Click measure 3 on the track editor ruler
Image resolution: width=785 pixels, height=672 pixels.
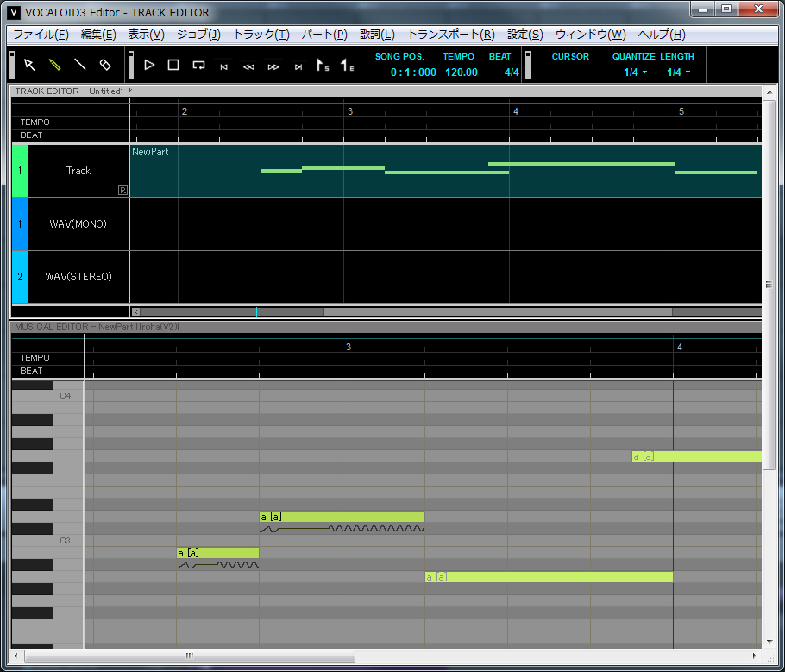click(350, 111)
